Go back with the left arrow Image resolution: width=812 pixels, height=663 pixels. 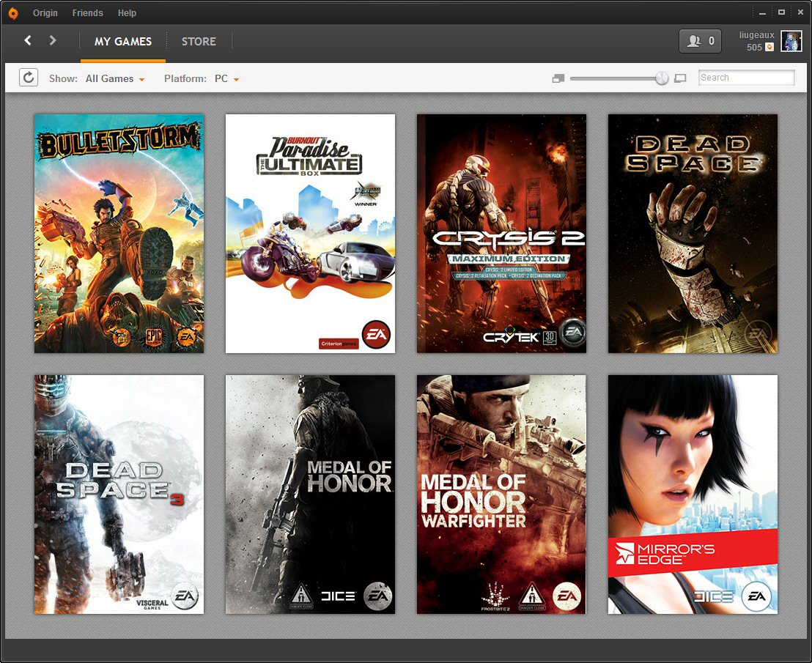click(27, 40)
